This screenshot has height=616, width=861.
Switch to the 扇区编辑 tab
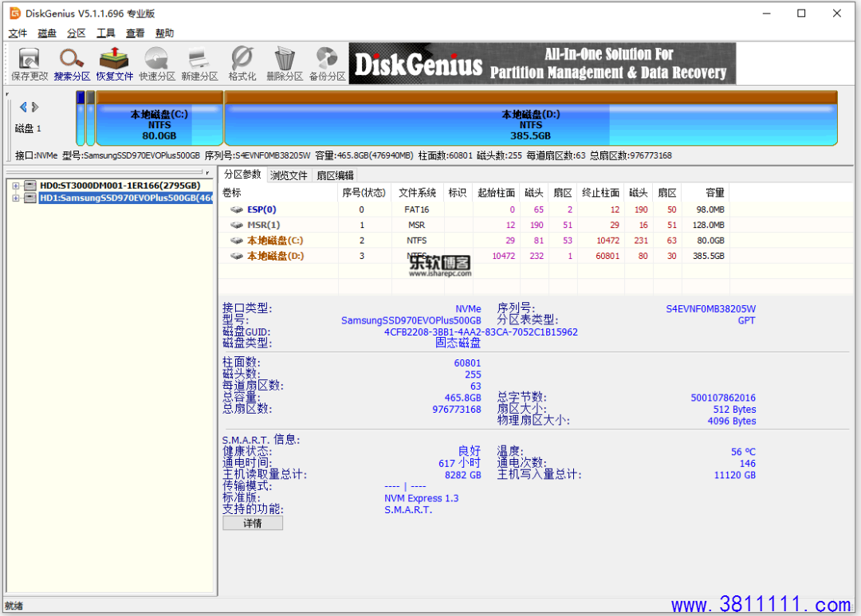(x=335, y=175)
